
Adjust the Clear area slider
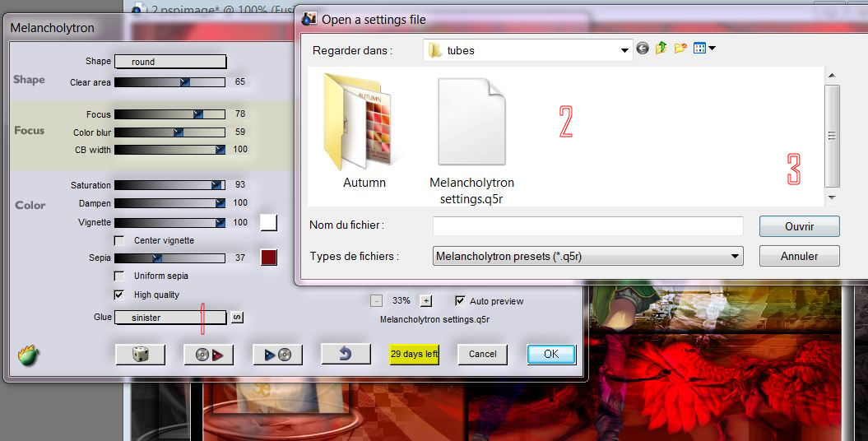click(170, 82)
